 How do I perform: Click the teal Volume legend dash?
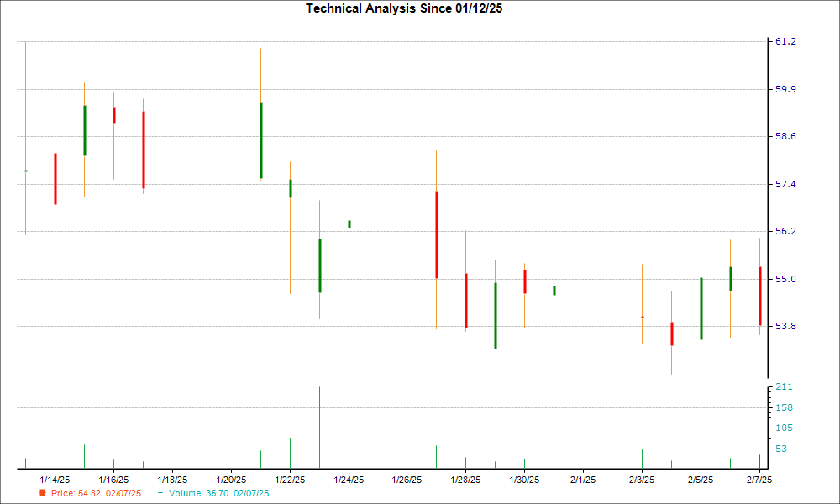tap(160, 493)
